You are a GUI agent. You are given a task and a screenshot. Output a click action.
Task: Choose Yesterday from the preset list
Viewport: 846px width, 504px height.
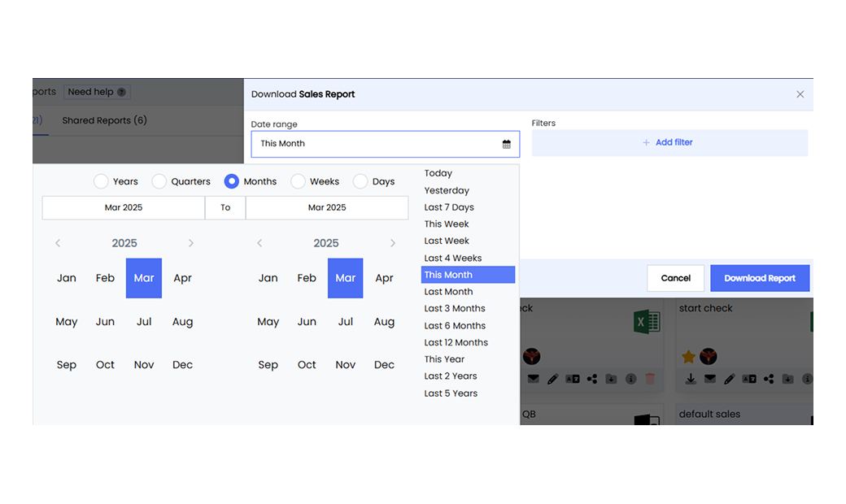[447, 190]
